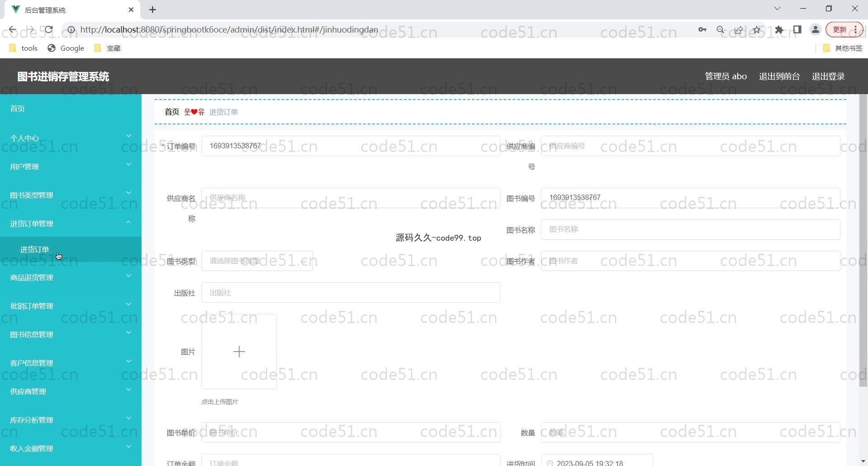The image size is (868, 466).
Task: Reload the page with the refresh icon
Action: tap(49, 30)
